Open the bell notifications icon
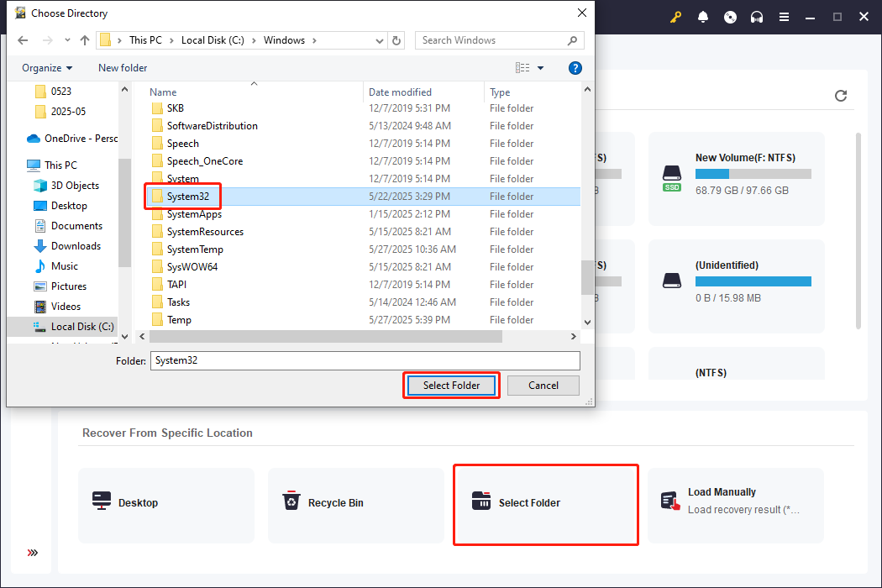The height and width of the screenshot is (588, 882). pos(703,16)
